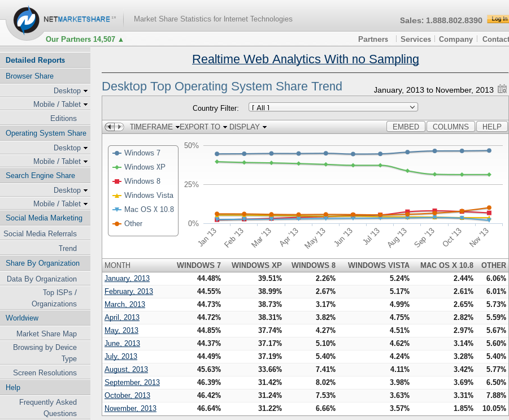The height and width of the screenshot is (420, 509).
Task: Open the date range calendar icon
Action: pos(502,89)
